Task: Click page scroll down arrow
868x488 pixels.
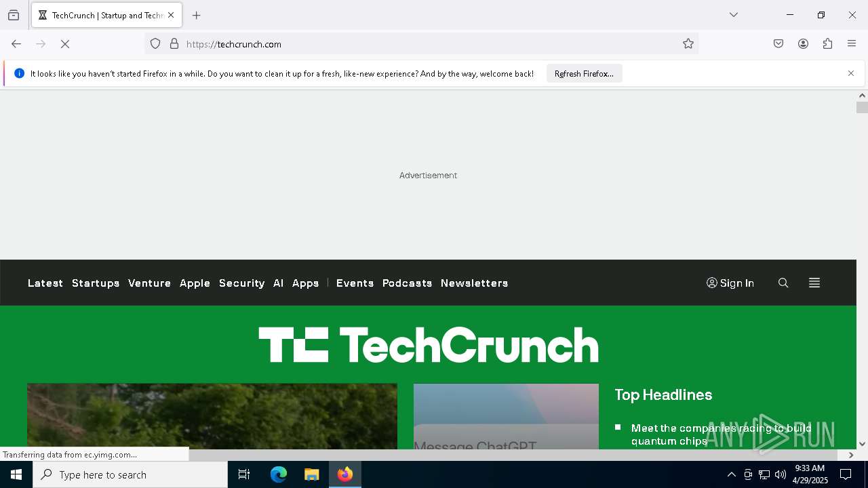Action: coord(862,444)
